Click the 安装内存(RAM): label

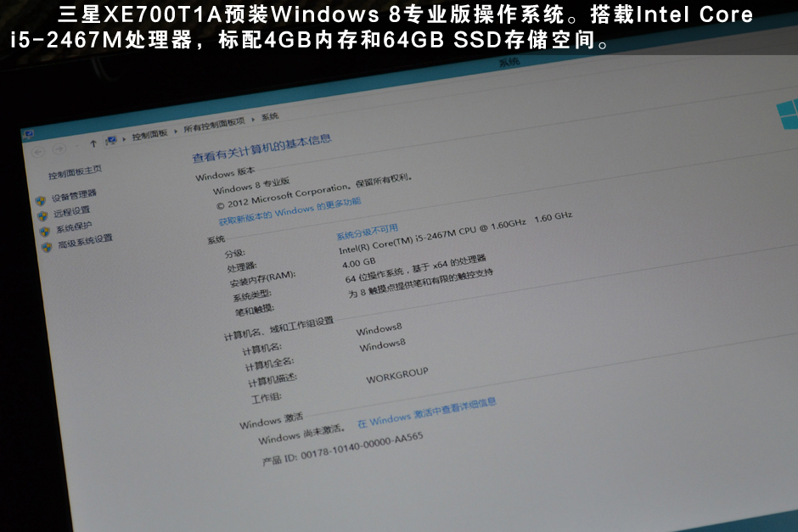click(x=262, y=278)
